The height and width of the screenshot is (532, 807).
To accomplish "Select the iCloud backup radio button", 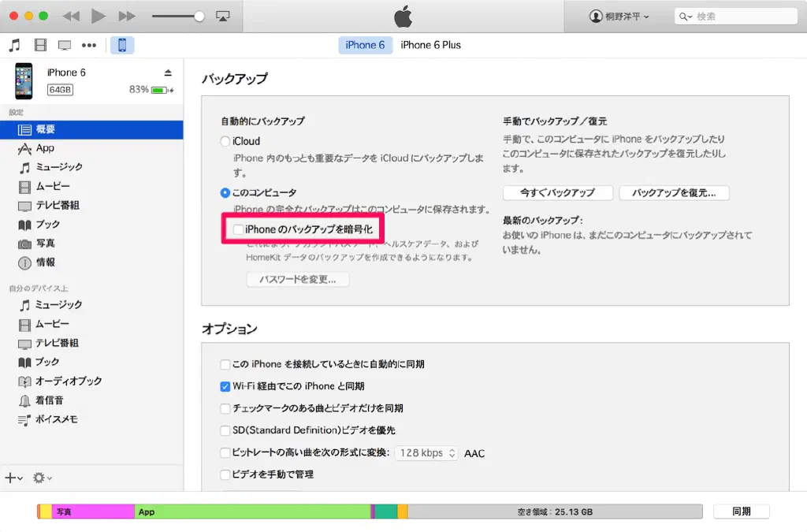I will [x=225, y=142].
